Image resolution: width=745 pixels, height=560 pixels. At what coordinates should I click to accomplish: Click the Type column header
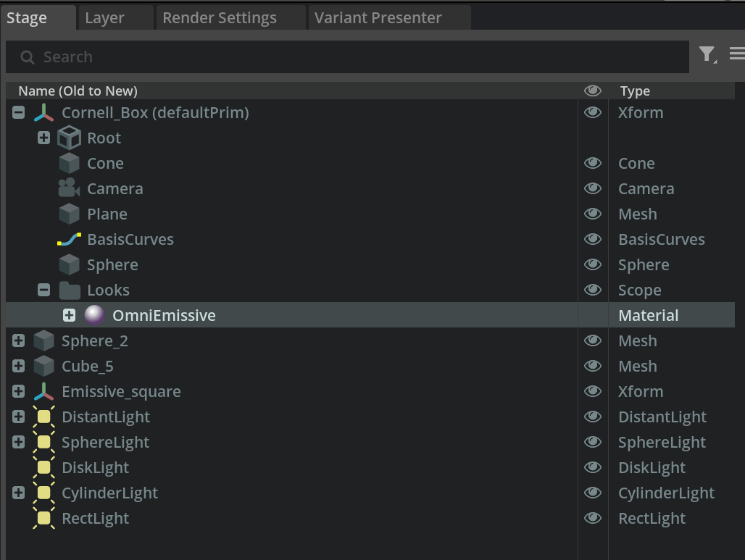point(635,91)
